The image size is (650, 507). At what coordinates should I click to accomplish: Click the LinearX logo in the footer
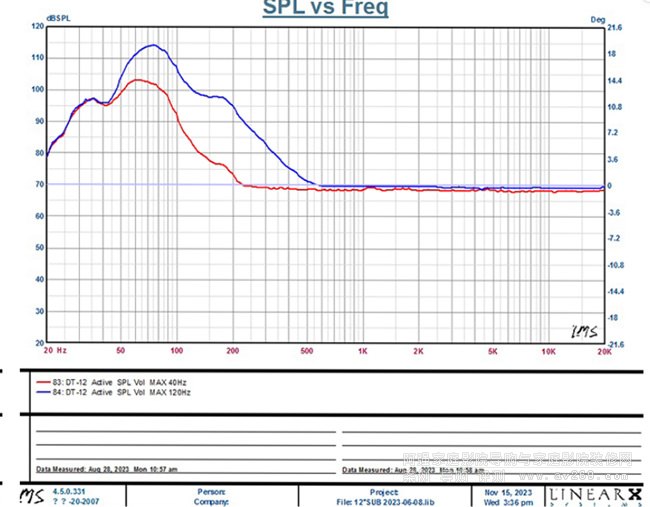point(594,495)
